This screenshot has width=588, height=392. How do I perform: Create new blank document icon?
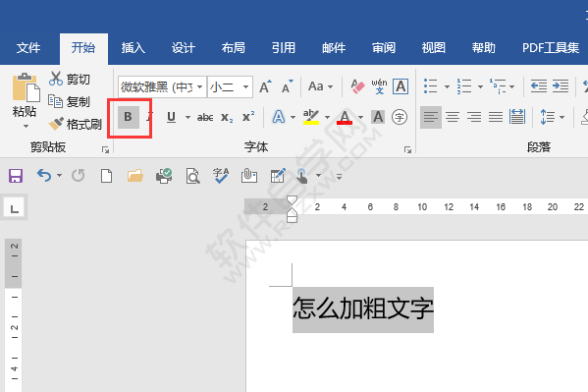106,175
